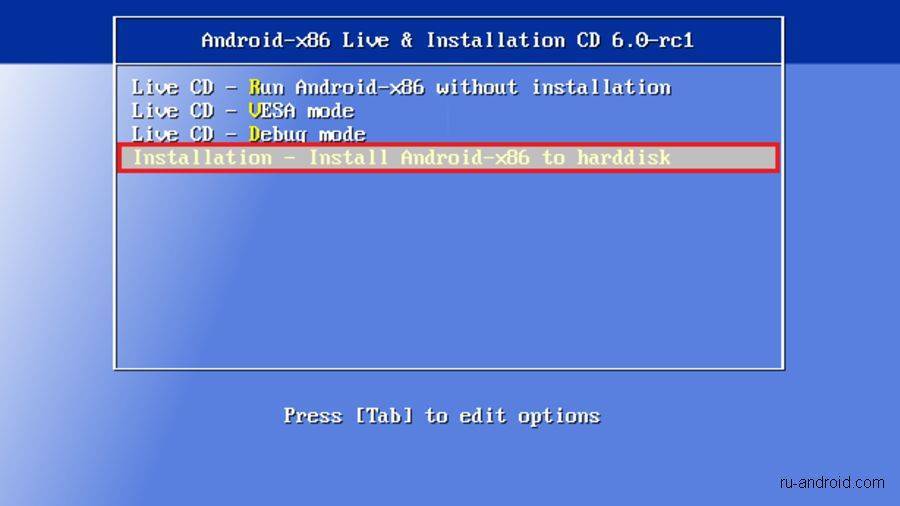Click the Press [Tab] to edit options hint
The height and width of the screenshot is (506, 900).
point(442,416)
